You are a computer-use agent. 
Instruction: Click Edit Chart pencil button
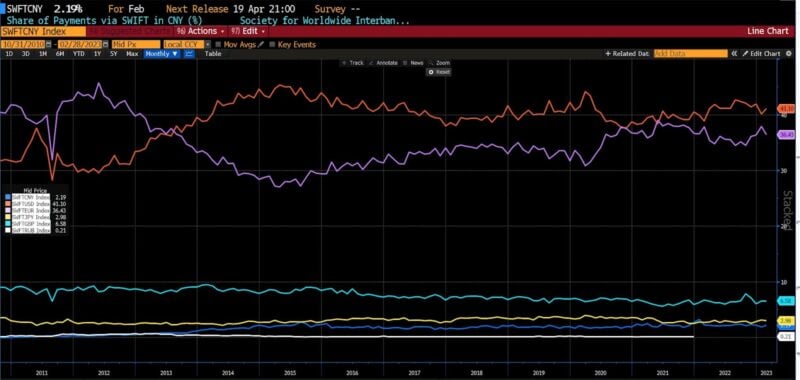click(x=761, y=53)
